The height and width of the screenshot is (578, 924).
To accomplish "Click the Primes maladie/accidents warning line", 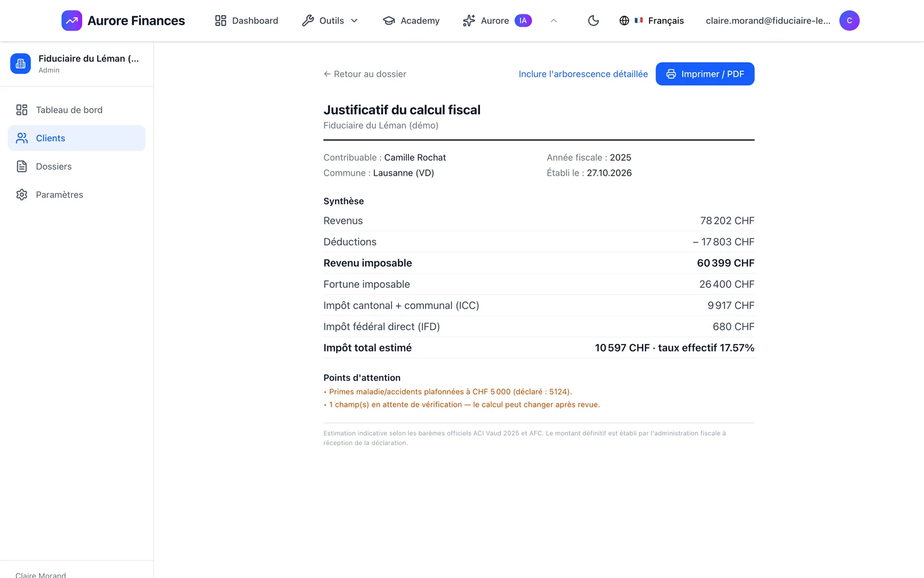I will [x=448, y=392].
